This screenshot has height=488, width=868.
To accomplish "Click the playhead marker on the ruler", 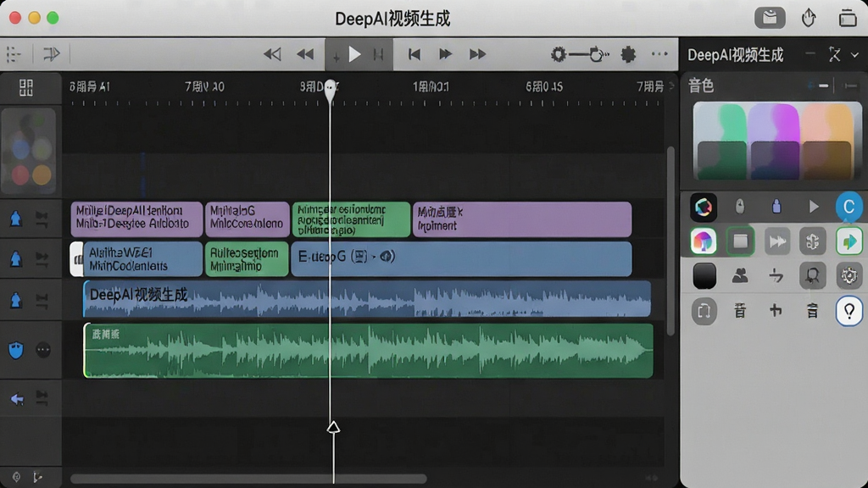I will [x=330, y=90].
